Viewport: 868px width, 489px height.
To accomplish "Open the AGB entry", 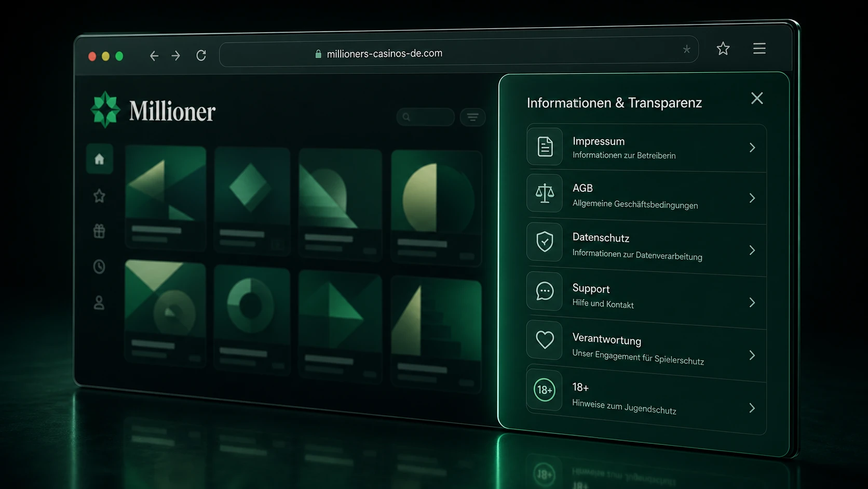I will (x=646, y=197).
